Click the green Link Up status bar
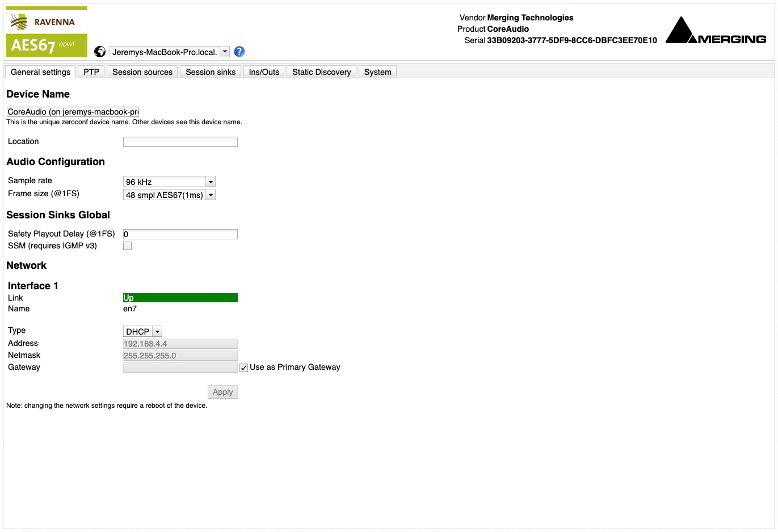This screenshot has height=532, width=778. pos(180,298)
